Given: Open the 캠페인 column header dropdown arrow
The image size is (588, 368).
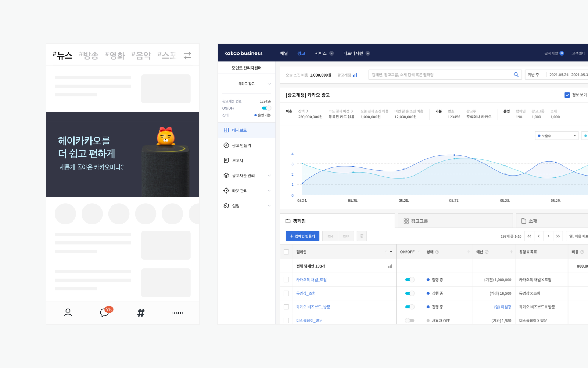Looking at the screenshot, I should click(x=391, y=252).
